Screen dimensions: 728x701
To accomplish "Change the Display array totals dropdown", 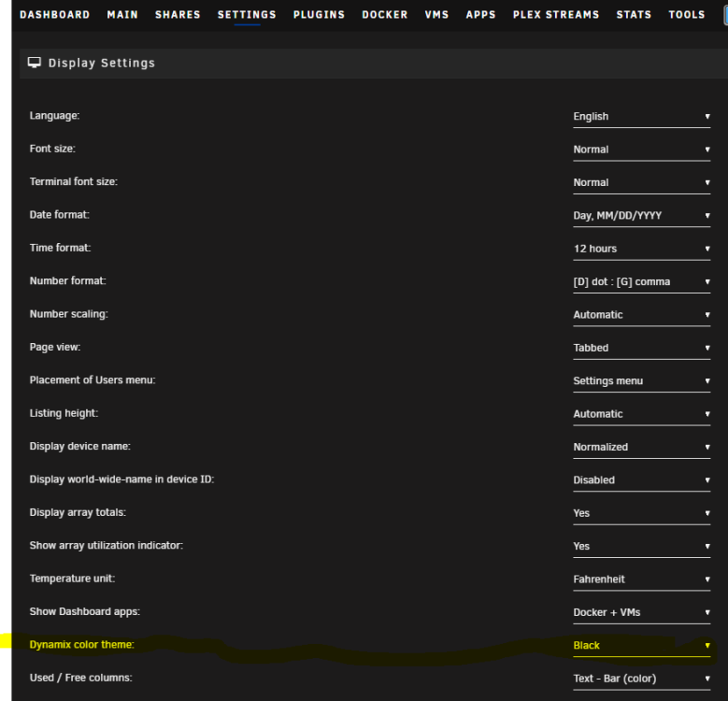I will coord(642,513).
